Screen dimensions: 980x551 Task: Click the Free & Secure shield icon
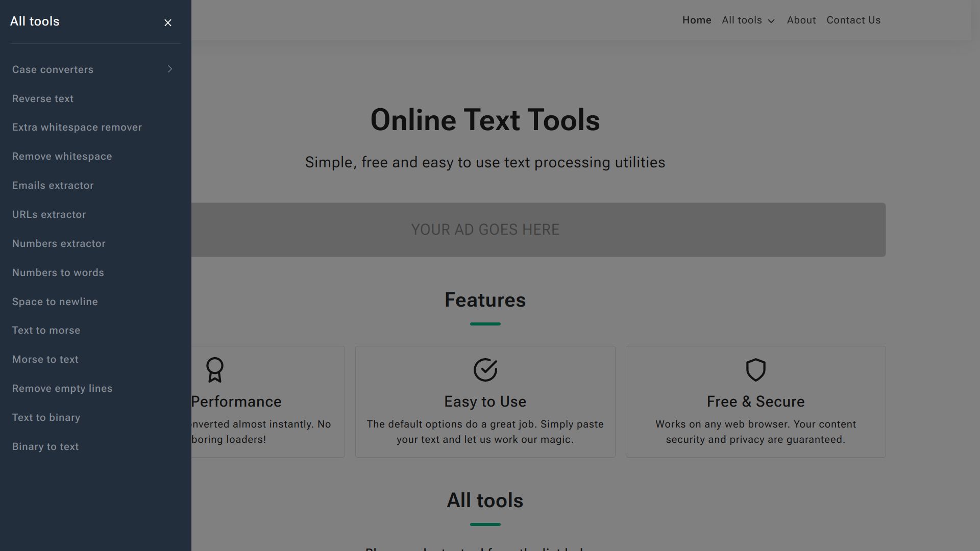755,370
